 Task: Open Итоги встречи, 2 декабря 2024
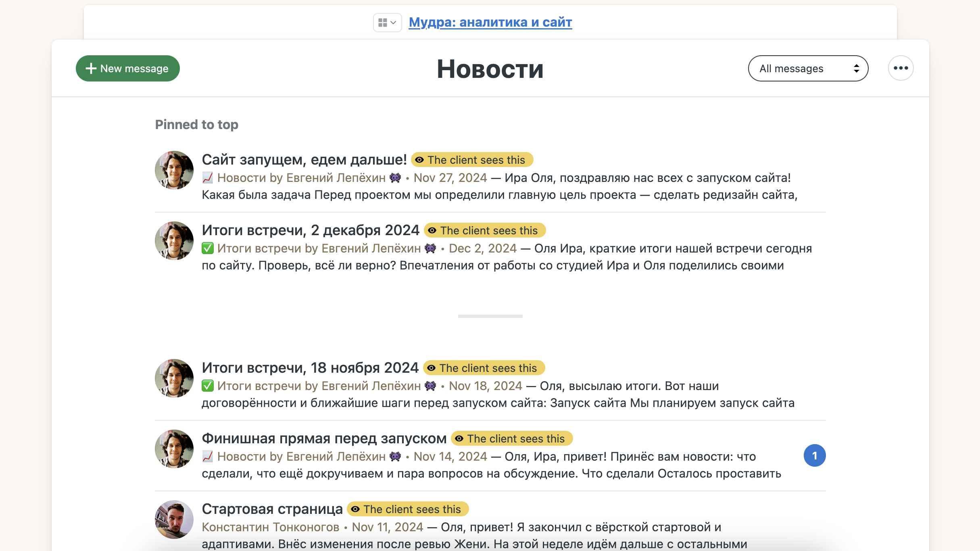(x=311, y=230)
